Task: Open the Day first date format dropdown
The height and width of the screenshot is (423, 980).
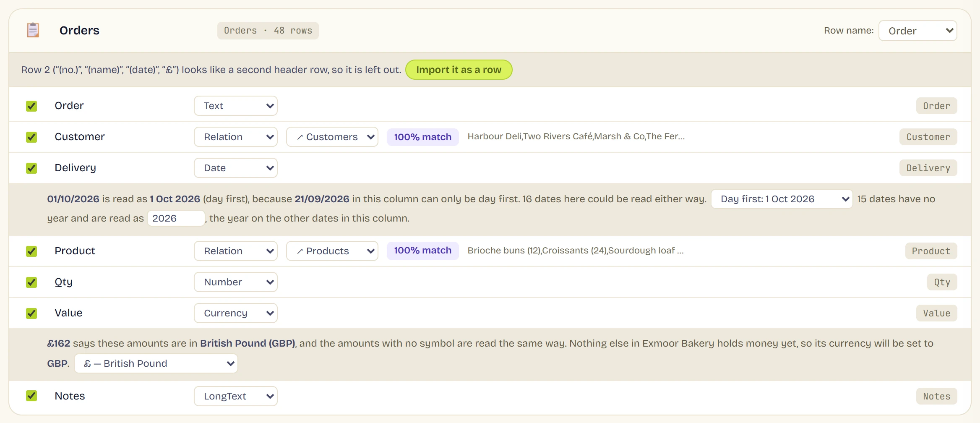Action: (782, 199)
